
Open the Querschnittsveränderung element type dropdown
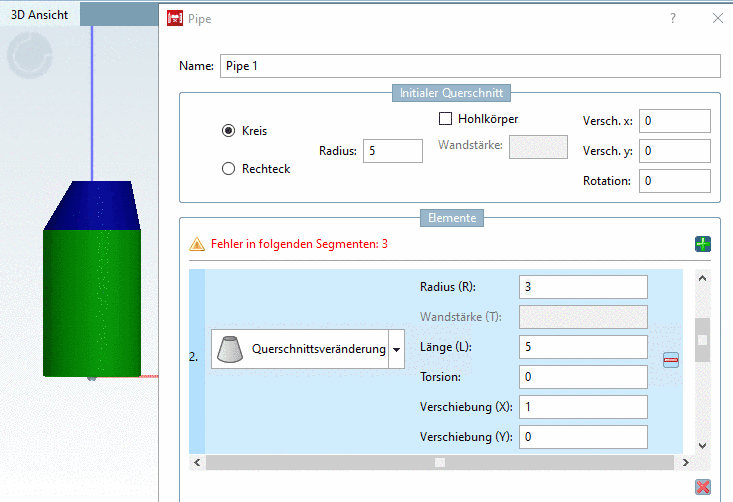pos(396,349)
